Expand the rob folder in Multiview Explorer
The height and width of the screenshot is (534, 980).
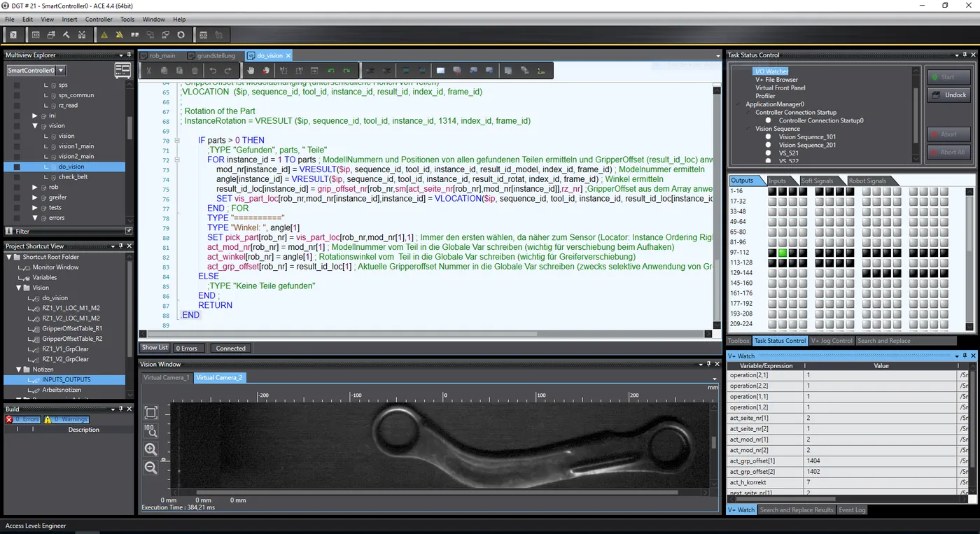[x=35, y=188]
